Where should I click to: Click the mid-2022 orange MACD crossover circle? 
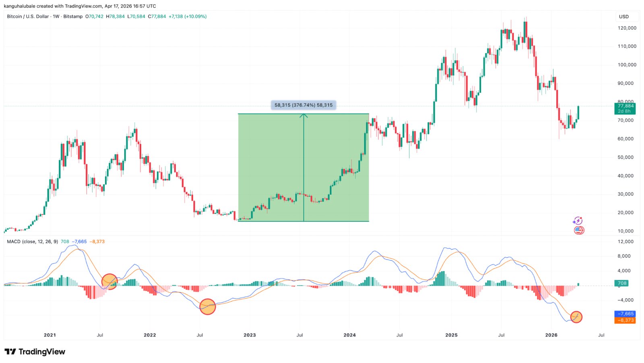pos(208,307)
